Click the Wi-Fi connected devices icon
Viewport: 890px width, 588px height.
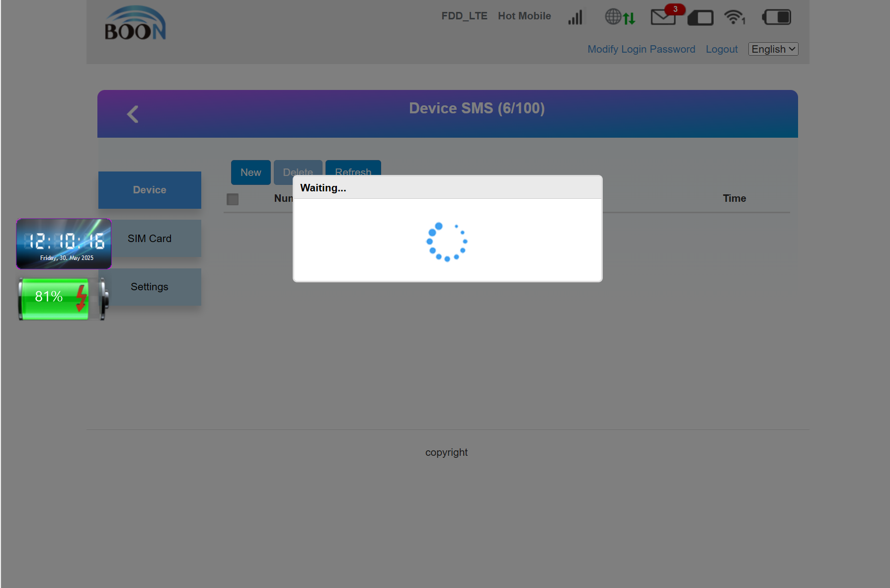(x=734, y=17)
